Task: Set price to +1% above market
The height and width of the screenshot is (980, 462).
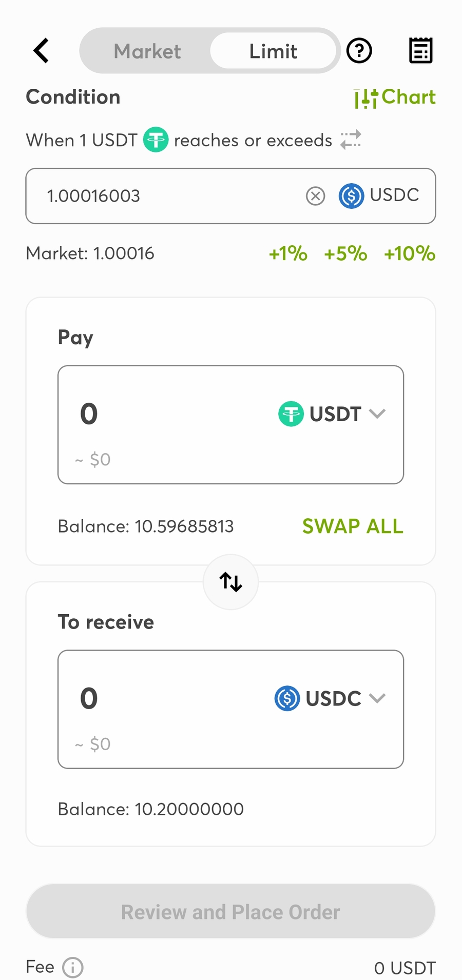Action: pos(288,253)
